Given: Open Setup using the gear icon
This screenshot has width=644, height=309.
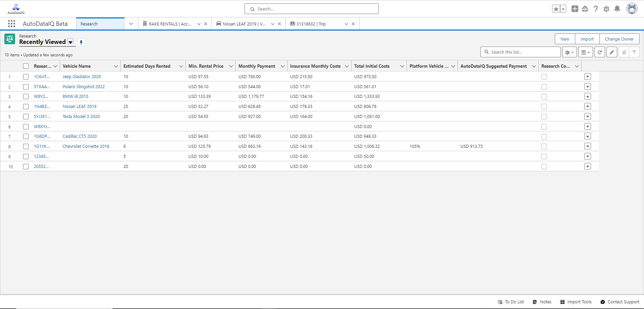Looking at the screenshot, I should point(606,9).
